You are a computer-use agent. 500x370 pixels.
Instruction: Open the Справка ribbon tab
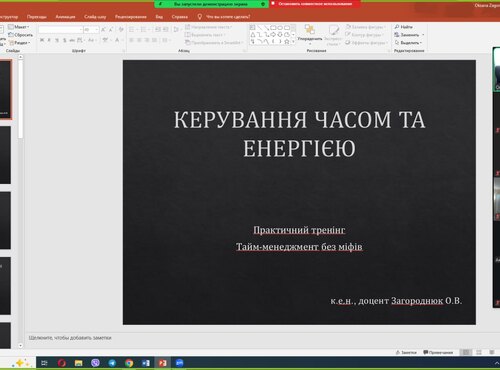180,17
